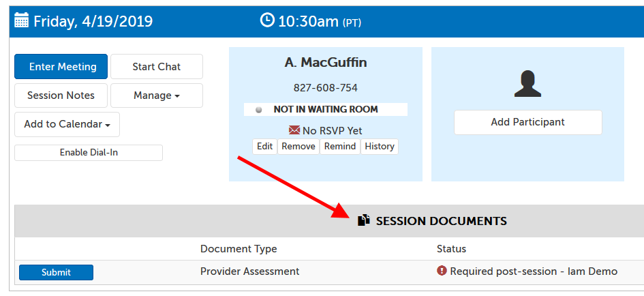Viewport: 644px width, 296px height.
Task: Edit participant A. MacGuffin
Action: click(x=264, y=146)
